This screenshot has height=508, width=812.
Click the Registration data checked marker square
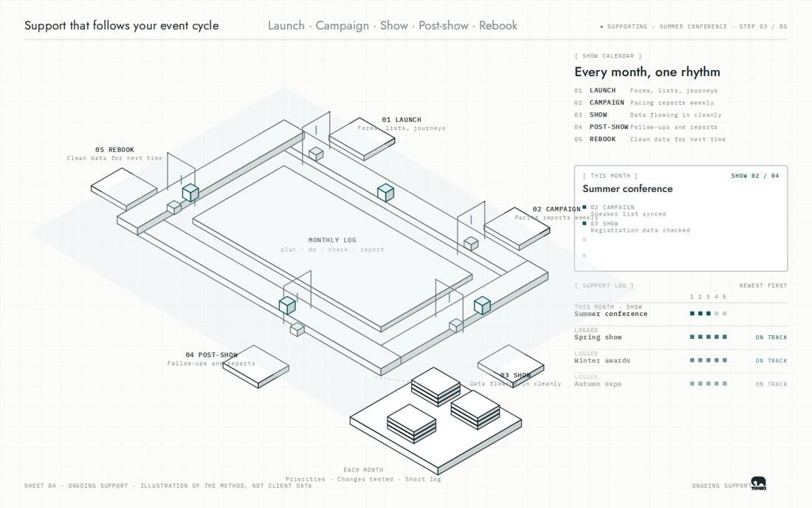tap(585, 223)
